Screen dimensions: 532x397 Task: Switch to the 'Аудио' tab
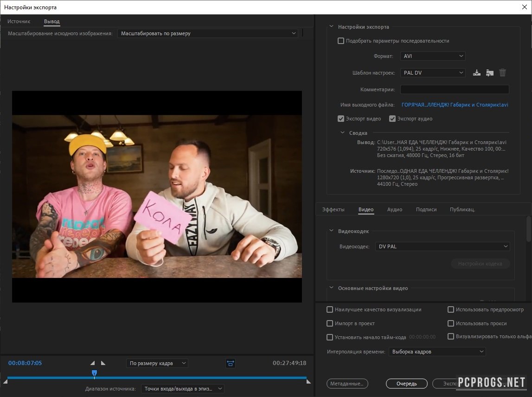pos(394,209)
